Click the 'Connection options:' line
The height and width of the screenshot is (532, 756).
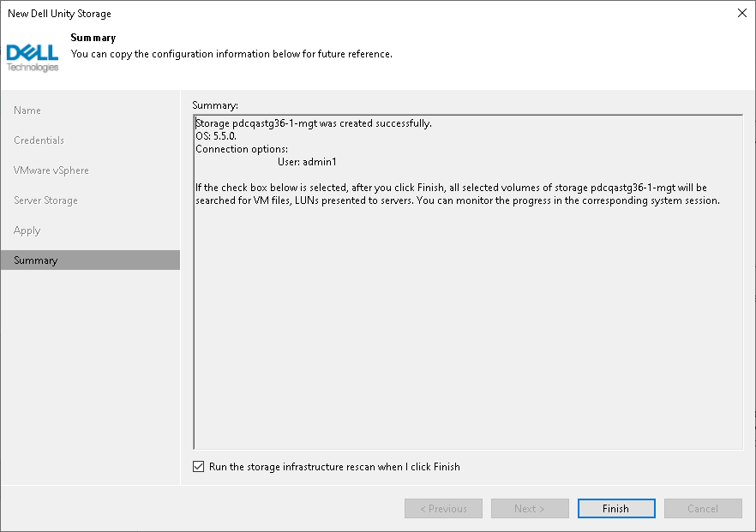[x=242, y=149]
